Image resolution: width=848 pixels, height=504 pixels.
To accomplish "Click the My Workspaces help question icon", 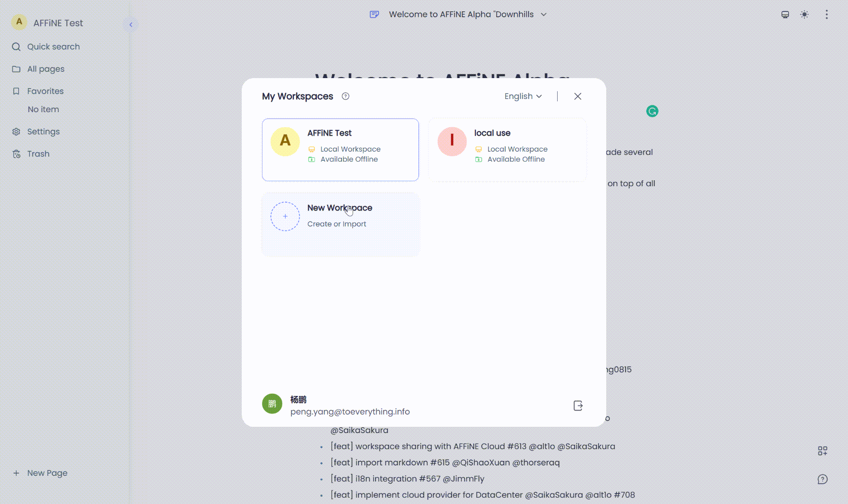I will pyautogui.click(x=345, y=96).
